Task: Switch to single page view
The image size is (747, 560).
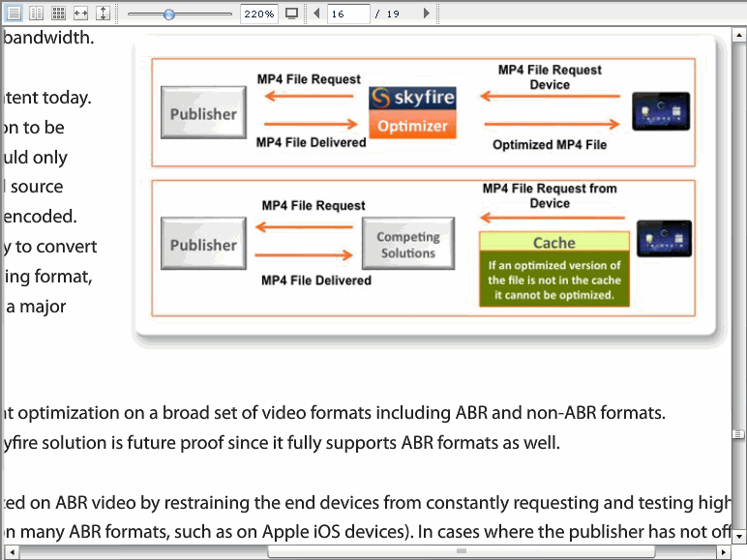Action: tap(14, 13)
